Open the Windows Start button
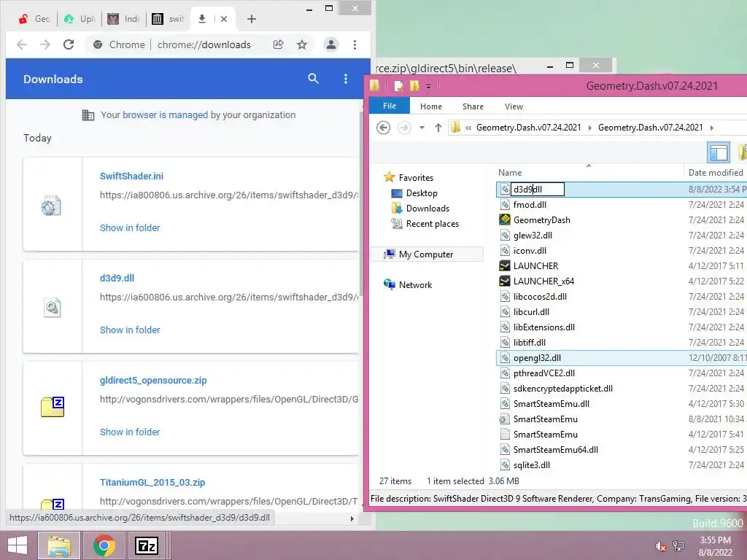The width and height of the screenshot is (747, 560). tap(18, 545)
